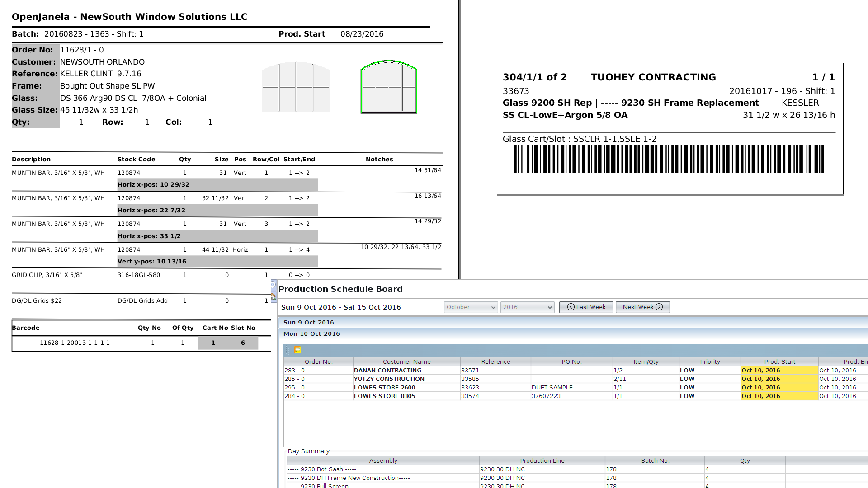Select the gray arched window thumbnail
Viewport: 868px width, 488px height.
point(296,87)
